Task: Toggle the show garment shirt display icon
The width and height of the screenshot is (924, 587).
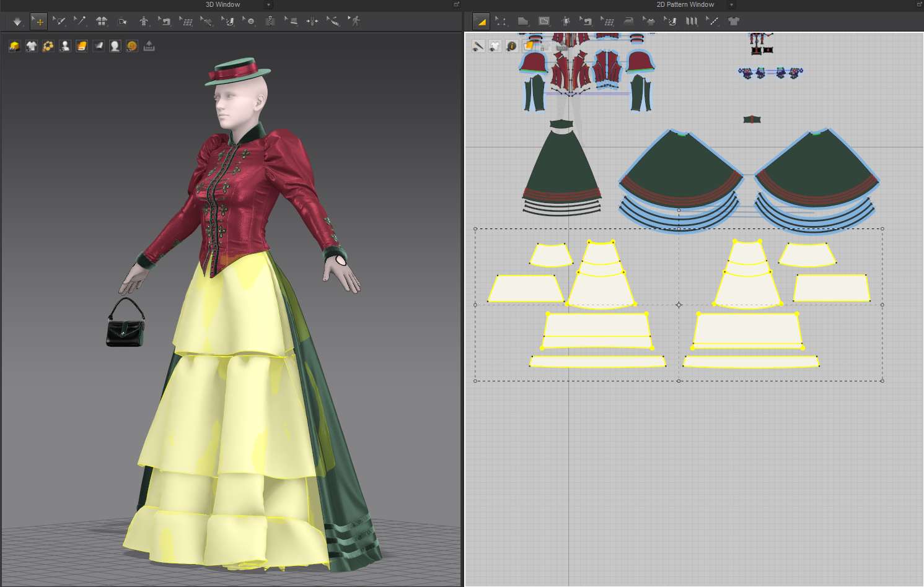Action: point(32,46)
